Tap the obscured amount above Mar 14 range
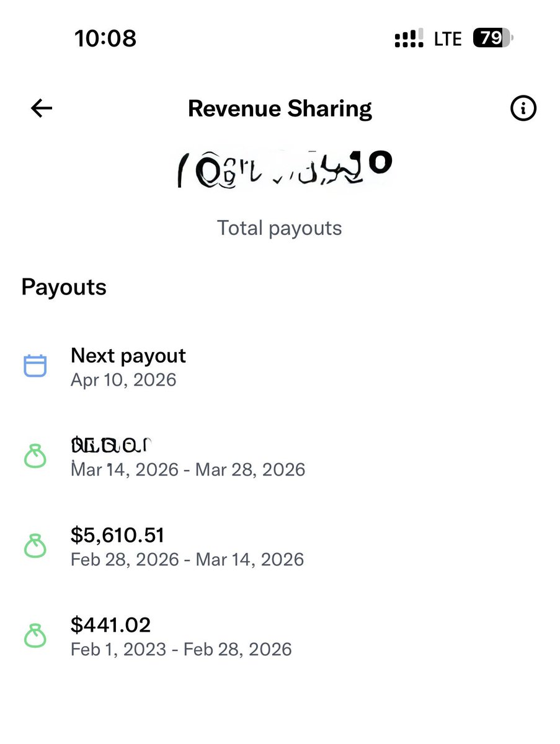 click(112, 445)
